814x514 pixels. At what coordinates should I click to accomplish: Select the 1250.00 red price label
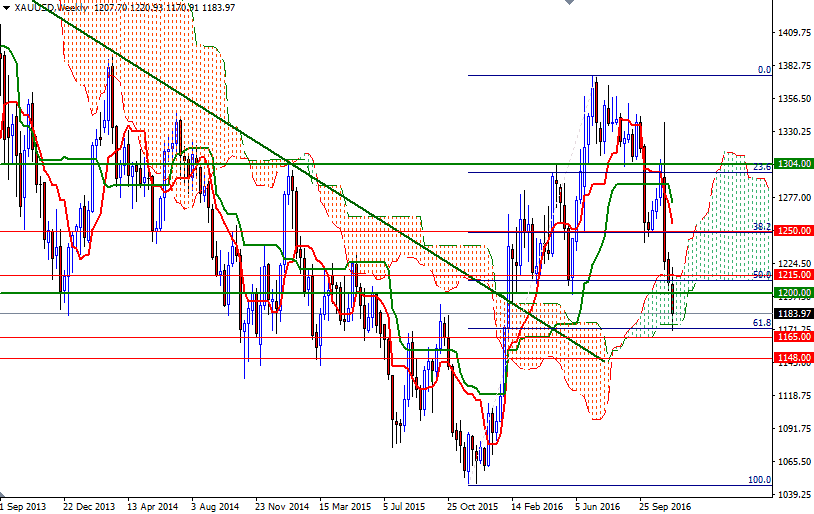point(794,231)
